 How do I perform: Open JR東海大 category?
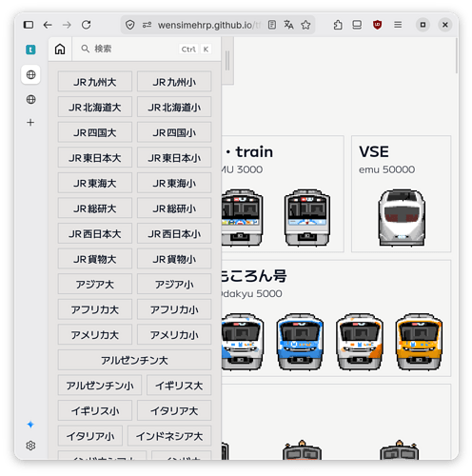point(95,183)
